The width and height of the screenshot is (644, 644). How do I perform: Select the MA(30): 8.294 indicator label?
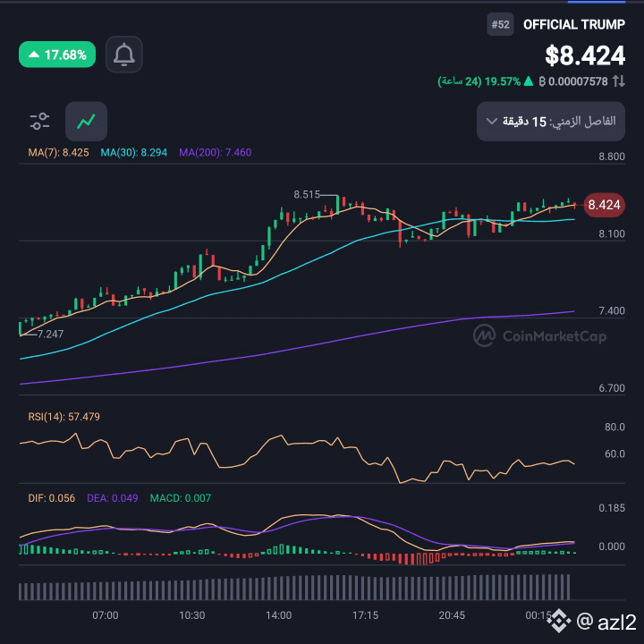tap(134, 152)
